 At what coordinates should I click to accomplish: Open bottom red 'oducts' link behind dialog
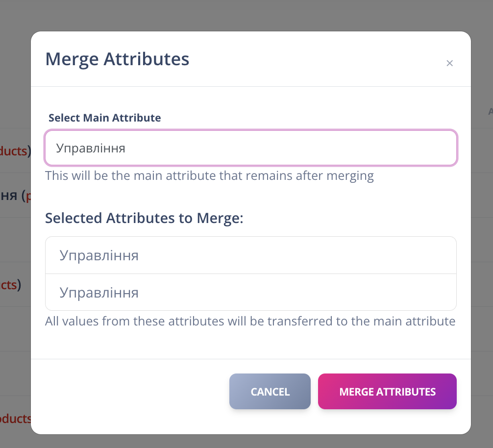[x=15, y=419]
